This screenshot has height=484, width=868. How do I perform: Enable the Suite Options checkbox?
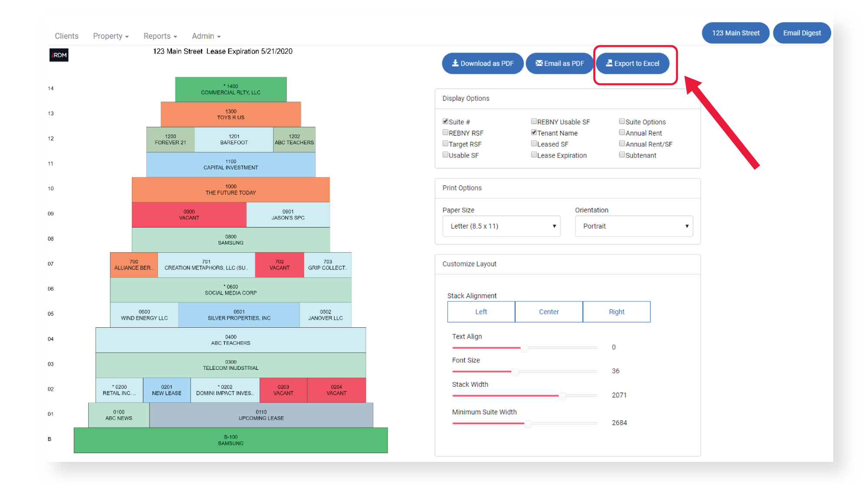point(622,121)
